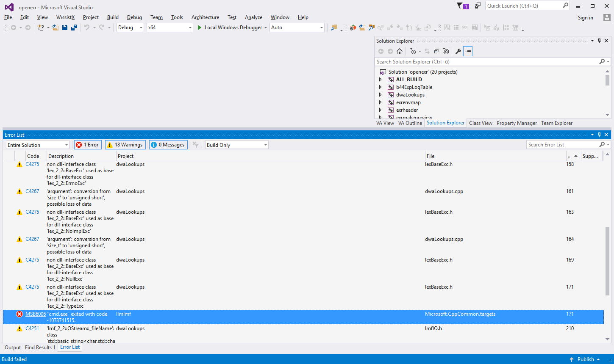Screen dimensions: 614x364
Task: Expand the b44ExpLogTable project node
Action: pos(380,87)
